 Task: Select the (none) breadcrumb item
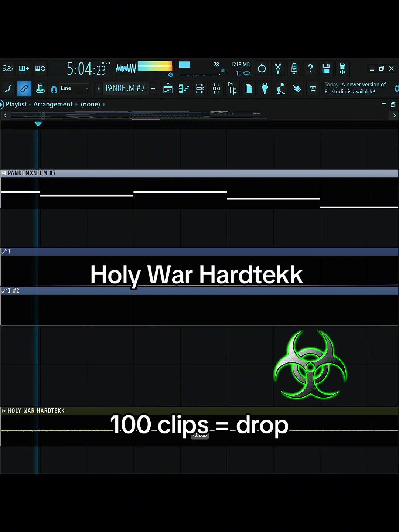[x=91, y=105]
